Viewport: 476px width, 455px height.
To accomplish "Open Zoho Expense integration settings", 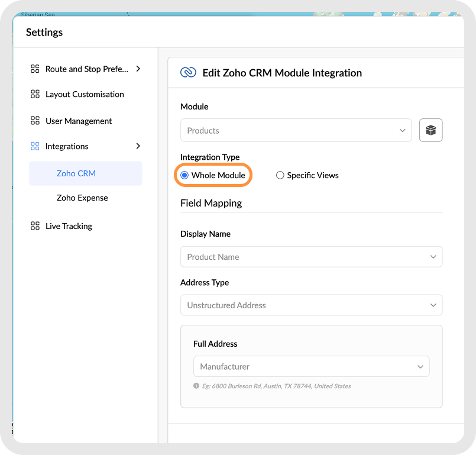I will click(x=82, y=198).
